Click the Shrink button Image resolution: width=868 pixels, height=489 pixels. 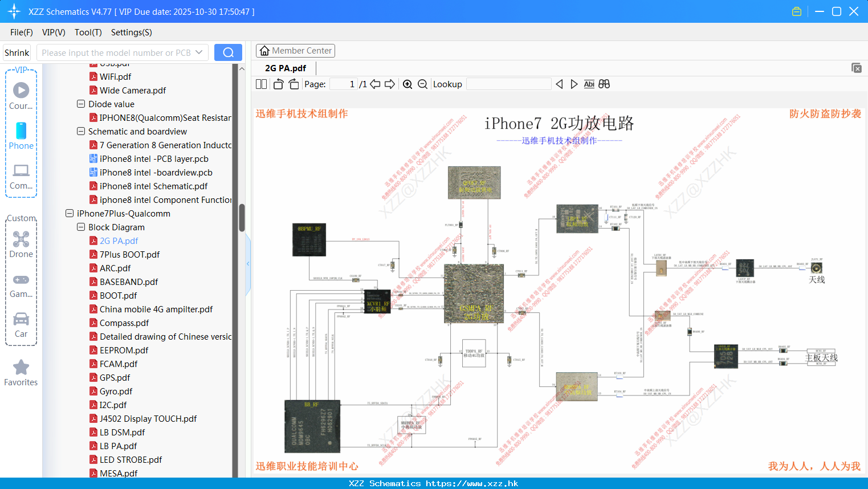point(17,52)
